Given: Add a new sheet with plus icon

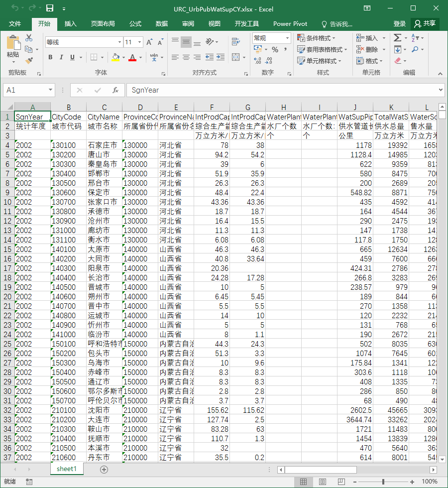Looking at the screenshot, I should [104, 469].
